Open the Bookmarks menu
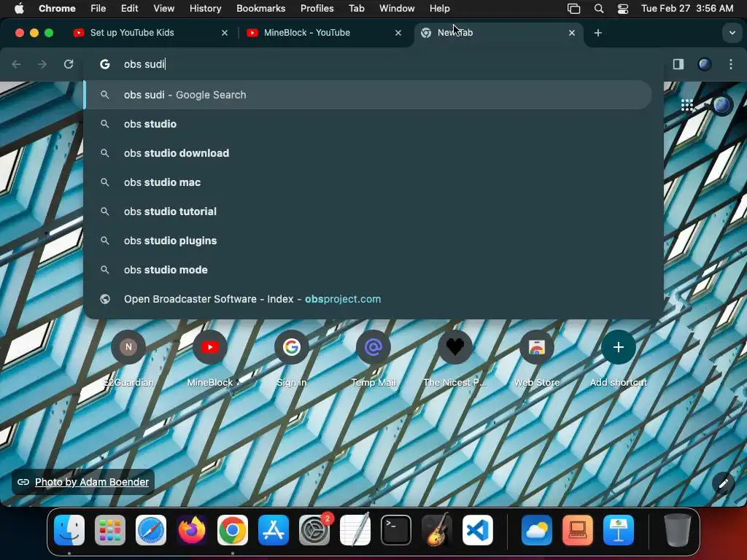747x560 pixels. point(260,9)
